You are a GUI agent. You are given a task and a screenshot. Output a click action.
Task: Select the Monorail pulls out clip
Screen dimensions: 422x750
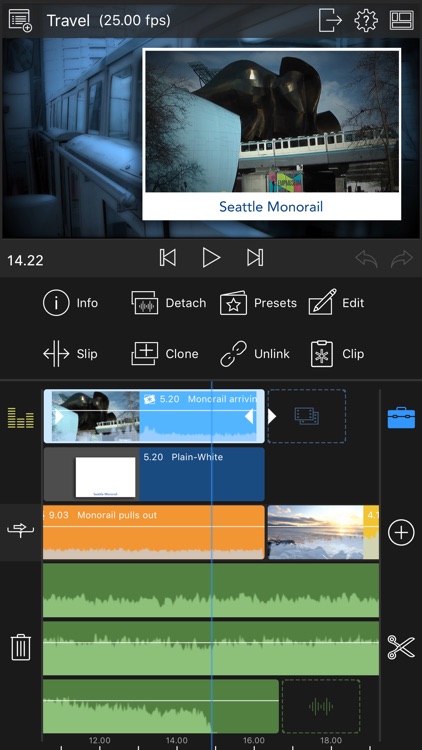(x=154, y=532)
